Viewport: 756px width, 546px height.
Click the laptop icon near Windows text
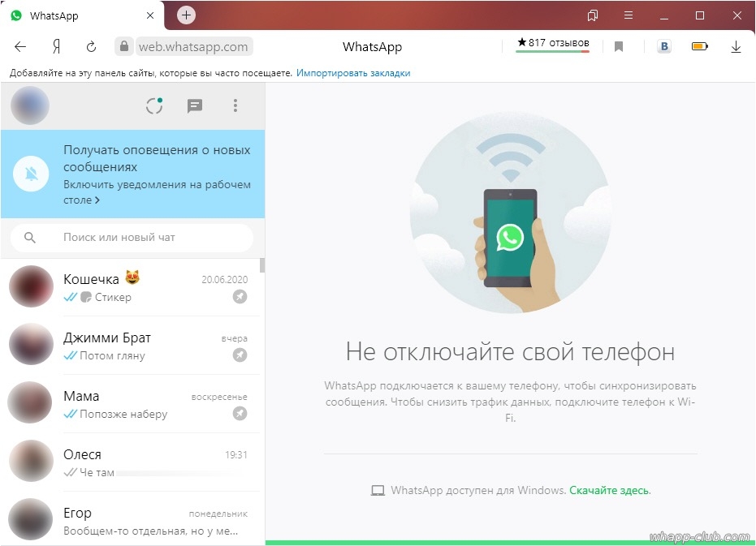378,491
